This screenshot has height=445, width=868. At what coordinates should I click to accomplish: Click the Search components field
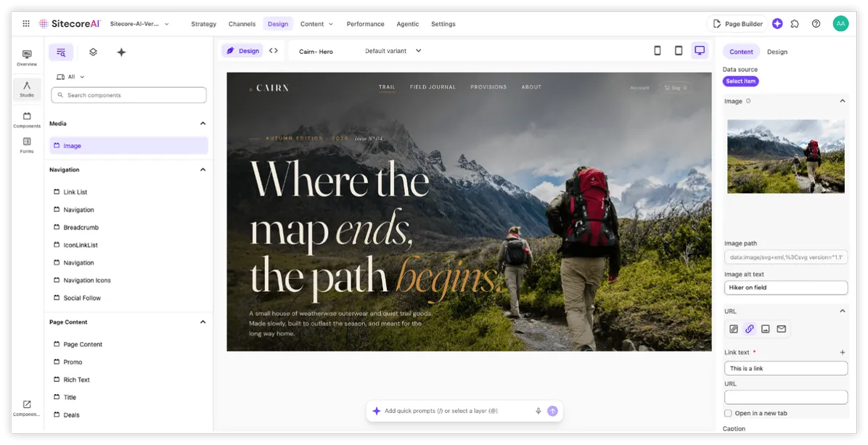(x=128, y=95)
